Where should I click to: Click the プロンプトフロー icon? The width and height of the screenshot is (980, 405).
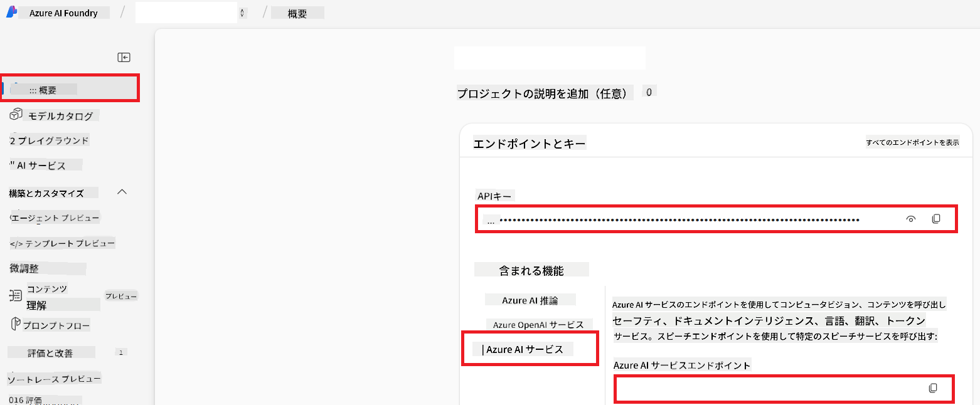point(16,324)
